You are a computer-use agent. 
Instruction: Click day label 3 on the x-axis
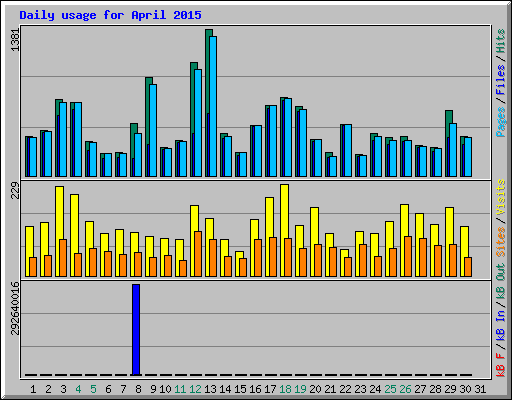[x=63, y=389]
